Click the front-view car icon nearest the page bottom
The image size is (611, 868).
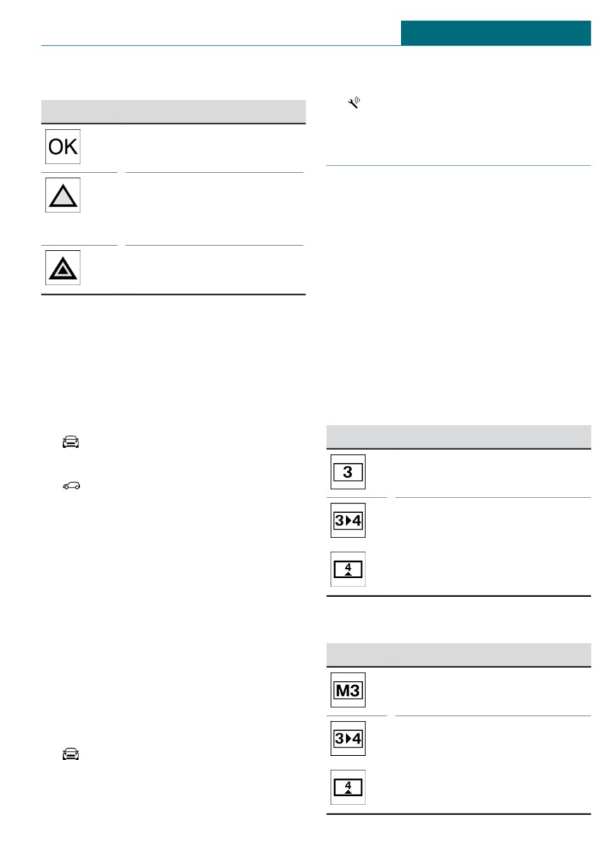click(71, 754)
